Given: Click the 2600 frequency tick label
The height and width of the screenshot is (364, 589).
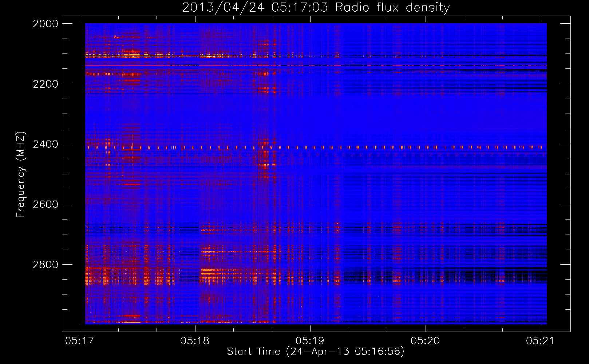Looking at the screenshot, I should (46, 204).
